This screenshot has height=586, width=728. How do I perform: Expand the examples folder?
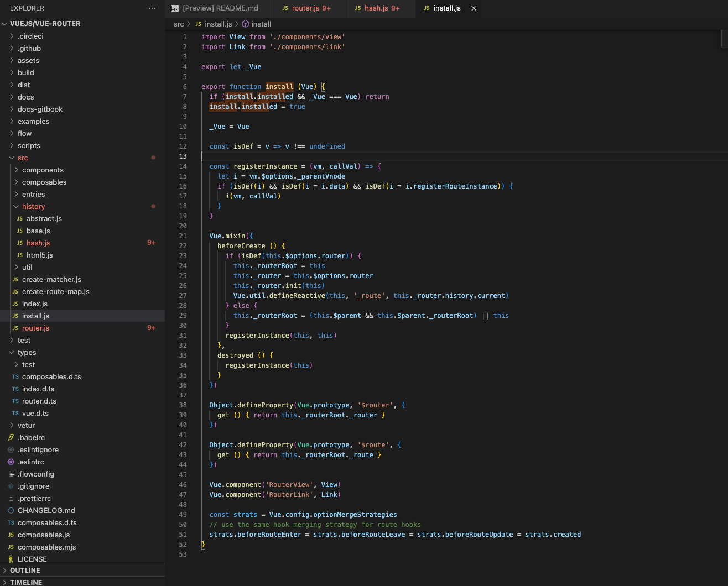(x=12, y=122)
